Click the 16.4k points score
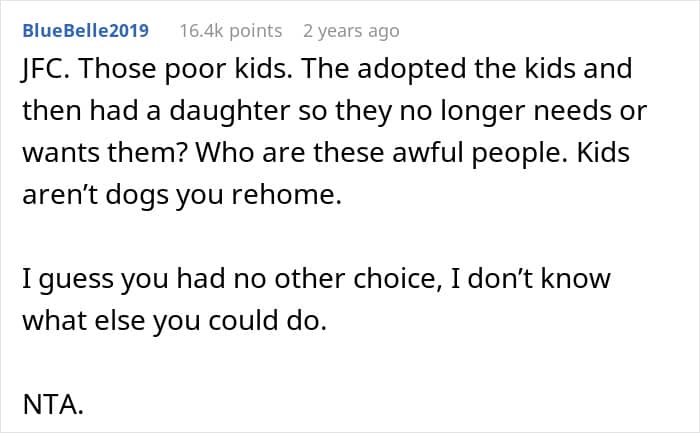The image size is (700, 433). (231, 31)
